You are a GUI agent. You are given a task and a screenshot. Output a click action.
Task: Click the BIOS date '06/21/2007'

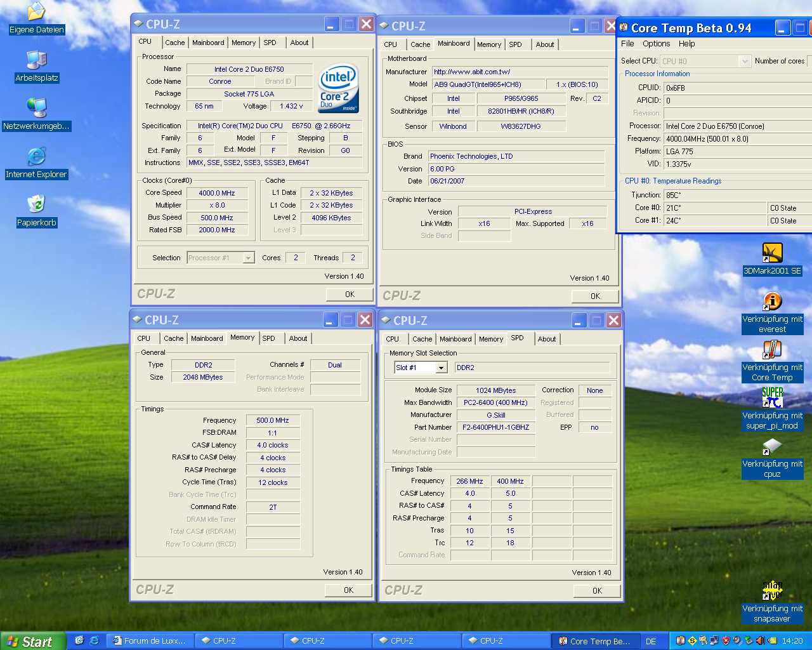[x=516, y=181]
